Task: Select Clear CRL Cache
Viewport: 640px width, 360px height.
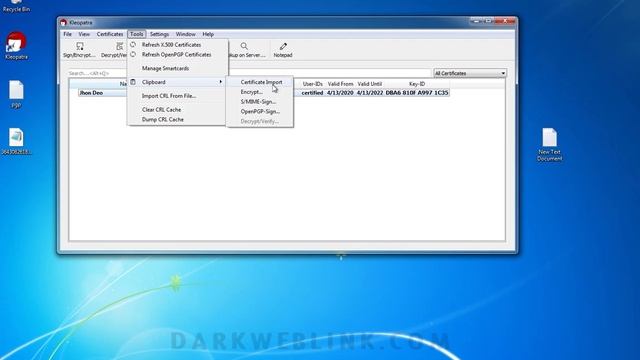Action: (x=177, y=110)
